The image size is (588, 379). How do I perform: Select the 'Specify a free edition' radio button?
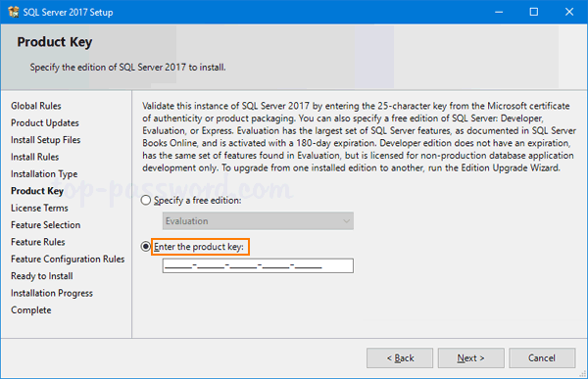146,200
